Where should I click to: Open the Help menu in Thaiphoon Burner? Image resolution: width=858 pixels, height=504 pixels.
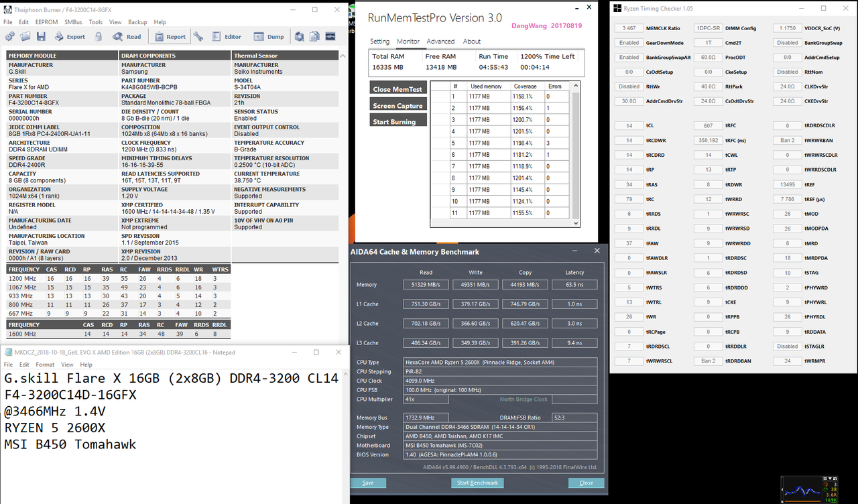coord(160,22)
